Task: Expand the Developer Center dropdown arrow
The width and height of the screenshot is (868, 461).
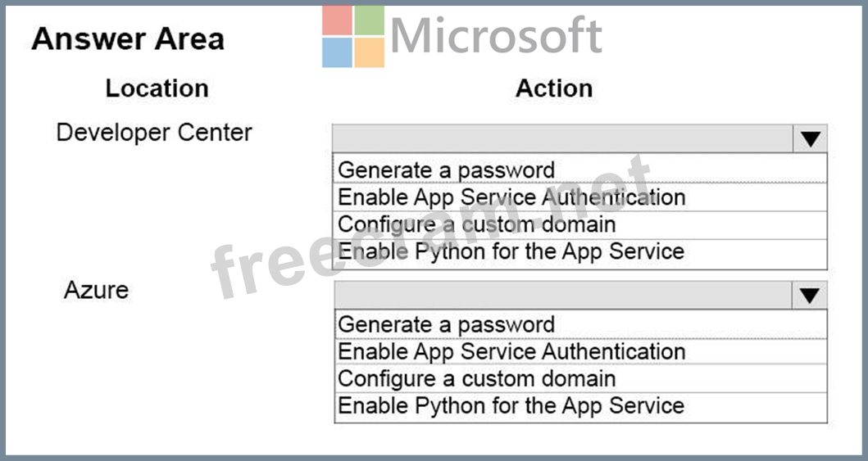Action: point(810,139)
